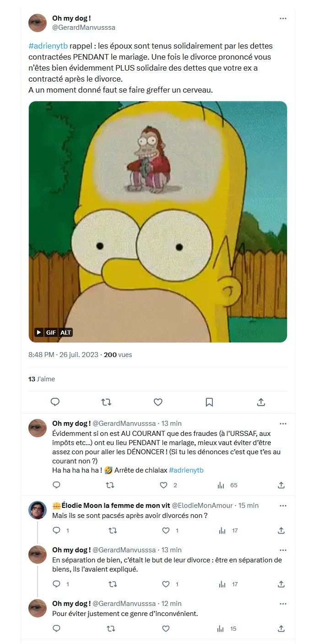
Task: Open more options on Élodie Moon's reply
Action: coord(283,506)
